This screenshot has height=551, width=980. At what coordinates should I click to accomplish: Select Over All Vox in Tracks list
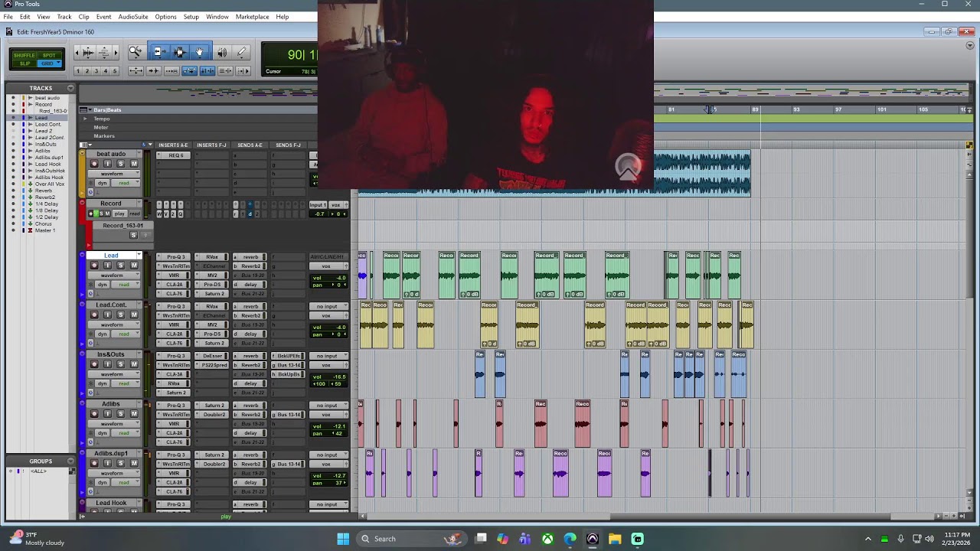50,184
